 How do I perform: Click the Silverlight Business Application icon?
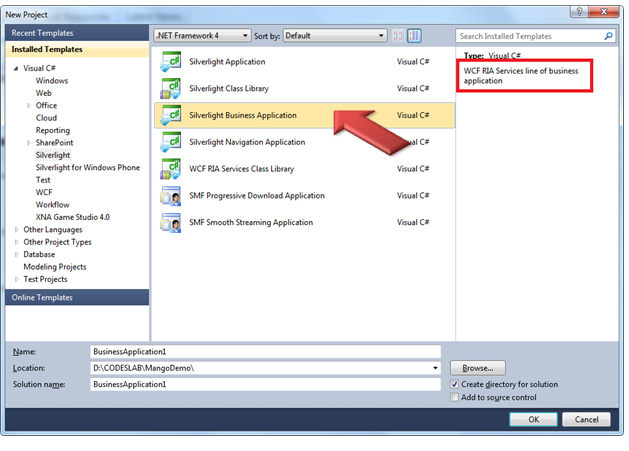point(170,116)
